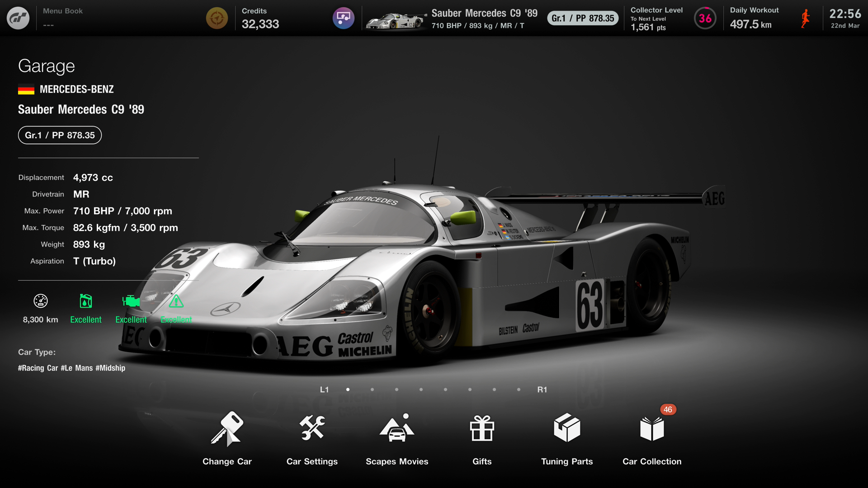Select the fourth page dot

tap(421, 389)
